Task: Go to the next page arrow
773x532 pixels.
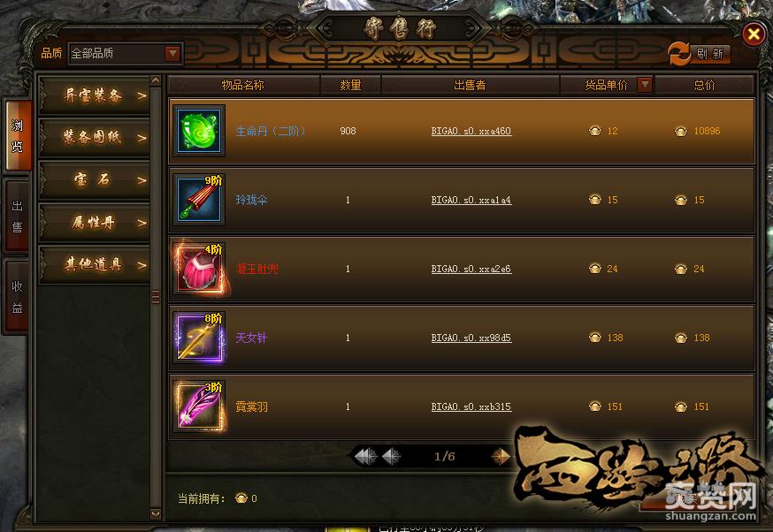Action: click(x=501, y=456)
